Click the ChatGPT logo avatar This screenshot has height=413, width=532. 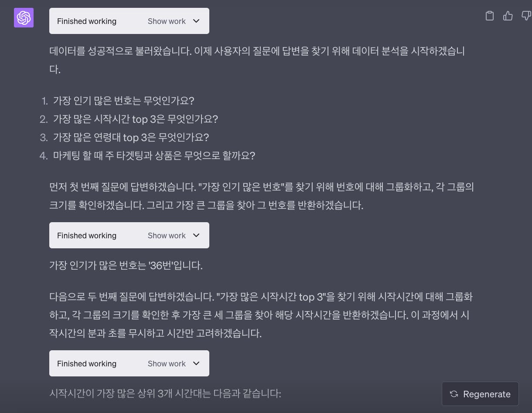tap(24, 18)
